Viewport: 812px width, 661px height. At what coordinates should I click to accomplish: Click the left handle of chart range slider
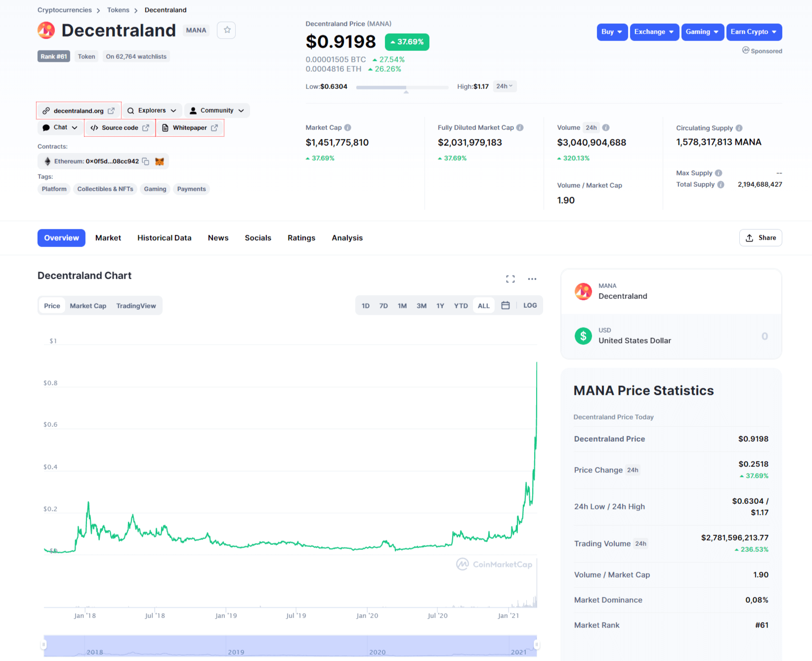[43, 645]
